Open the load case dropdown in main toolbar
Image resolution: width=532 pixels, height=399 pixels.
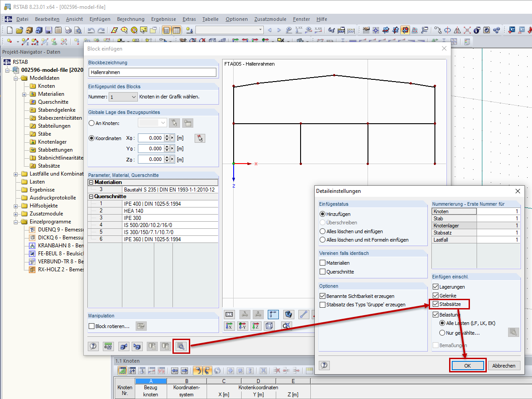point(230,30)
